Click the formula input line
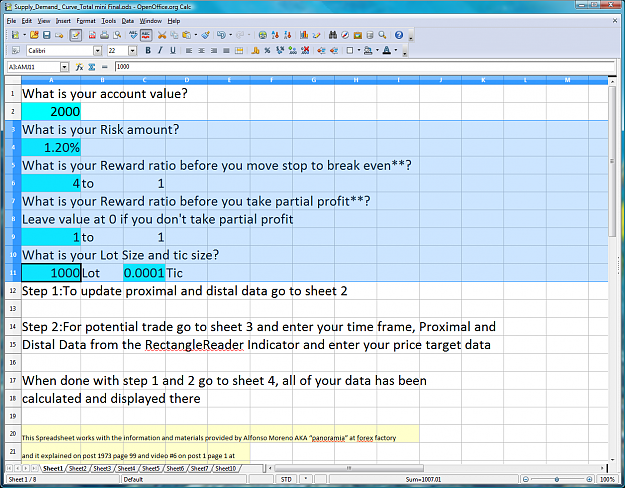This screenshot has height=488, width=625. (x=364, y=67)
